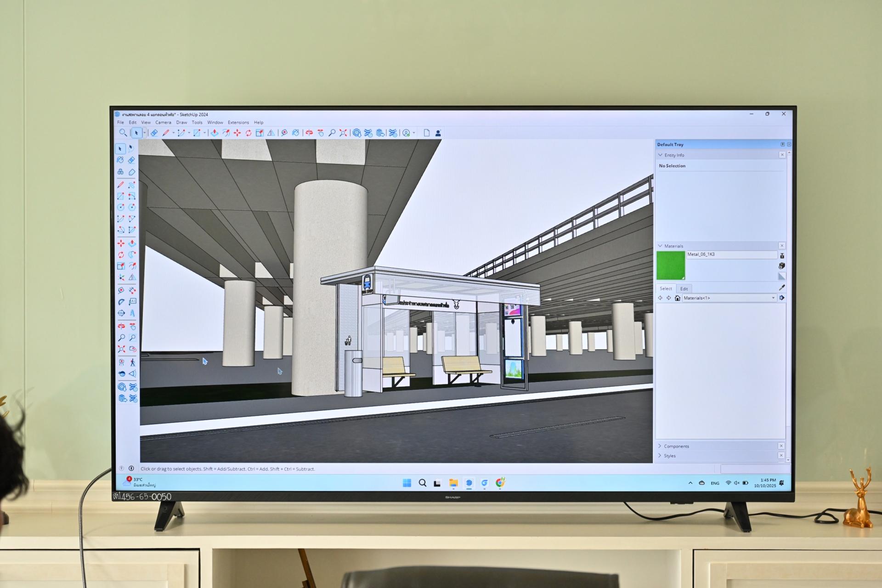Click the Sample Paint eyedropper in Materials
Image resolution: width=882 pixels, height=588 pixels.
point(782,288)
